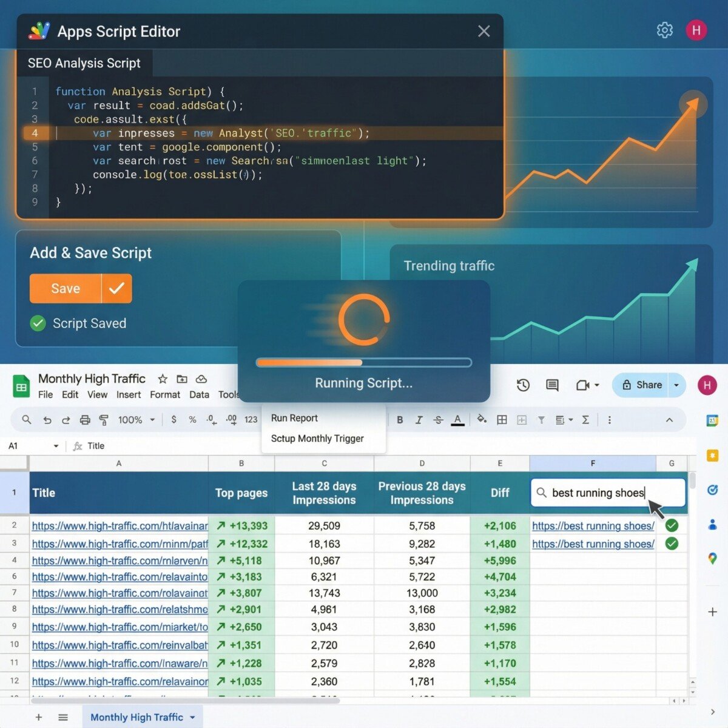This screenshot has width=728, height=728.
Task: Star the Monthly High Traffic document
Action: 163,379
